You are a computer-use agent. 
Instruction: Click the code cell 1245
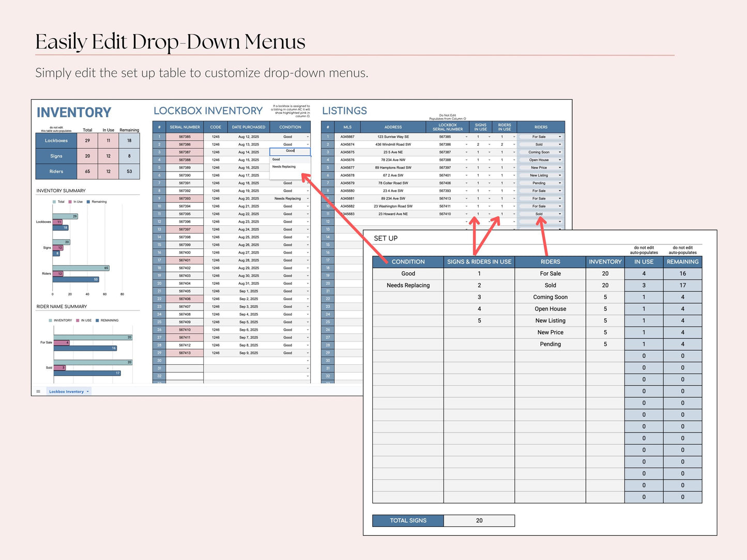click(216, 137)
